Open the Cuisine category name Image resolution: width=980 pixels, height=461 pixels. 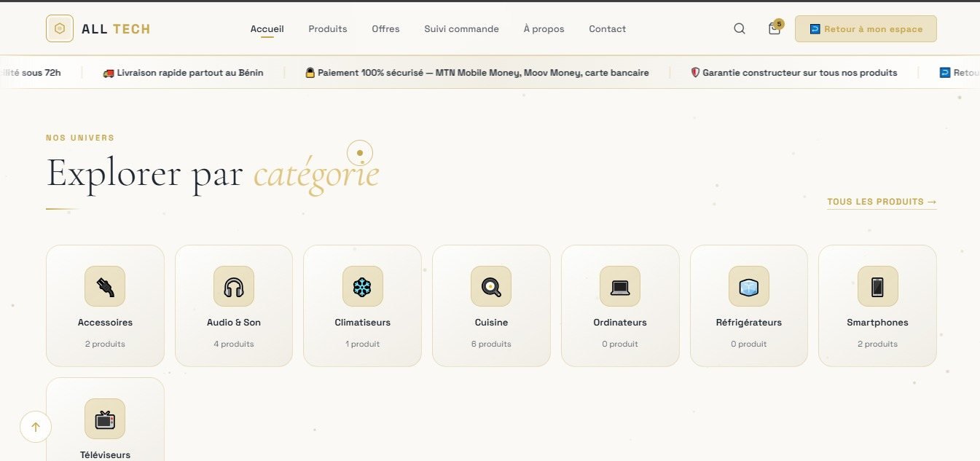[491, 323]
